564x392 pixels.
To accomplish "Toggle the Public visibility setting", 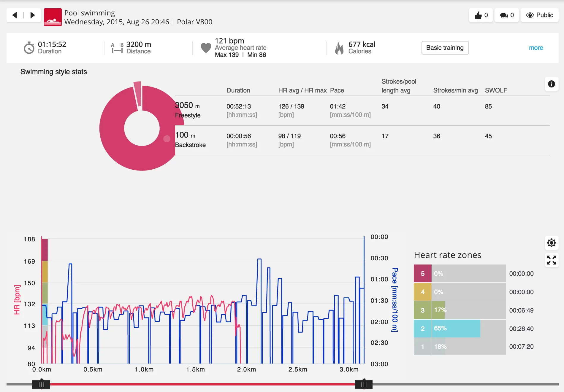I will (539, 15).
